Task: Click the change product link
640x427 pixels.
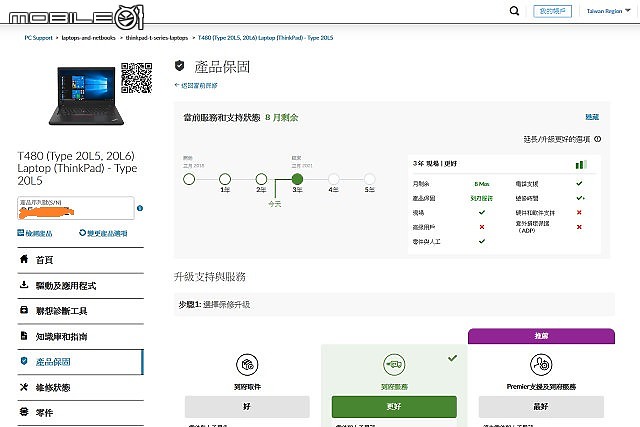Action: pos(103,233)
